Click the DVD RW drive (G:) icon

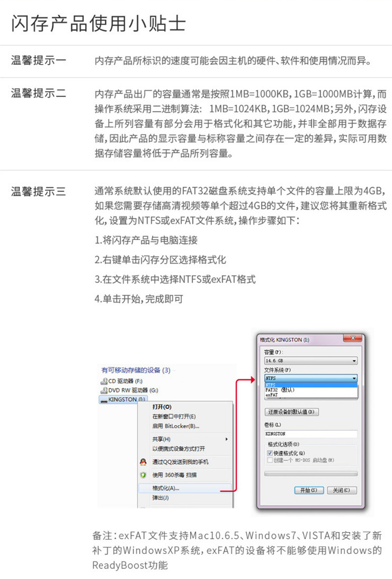pyautogui.click(x=104, y=390)
